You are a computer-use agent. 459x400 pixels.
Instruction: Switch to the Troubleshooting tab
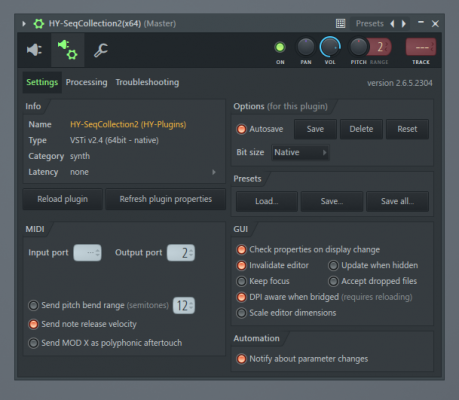pos(147,82)
